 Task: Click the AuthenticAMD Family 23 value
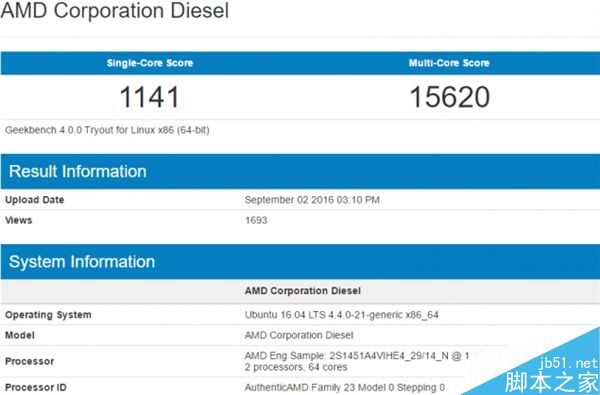click(x=345, y=388)
